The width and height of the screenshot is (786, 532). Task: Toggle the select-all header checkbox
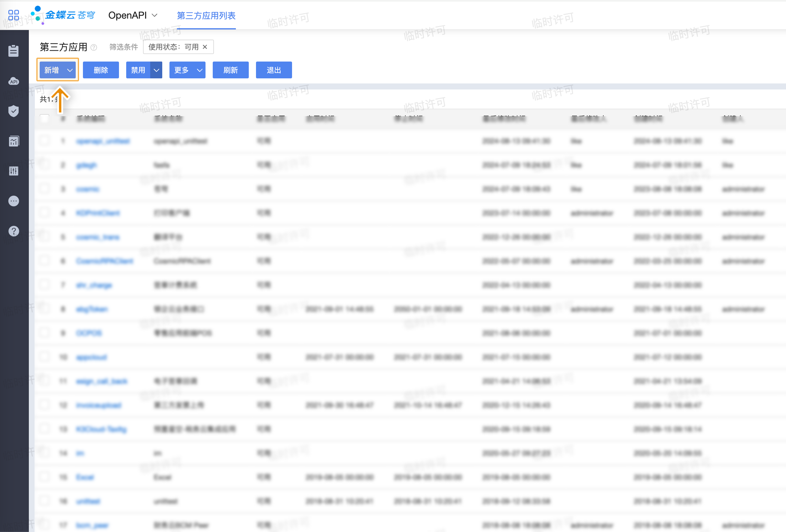click(44, 118)
